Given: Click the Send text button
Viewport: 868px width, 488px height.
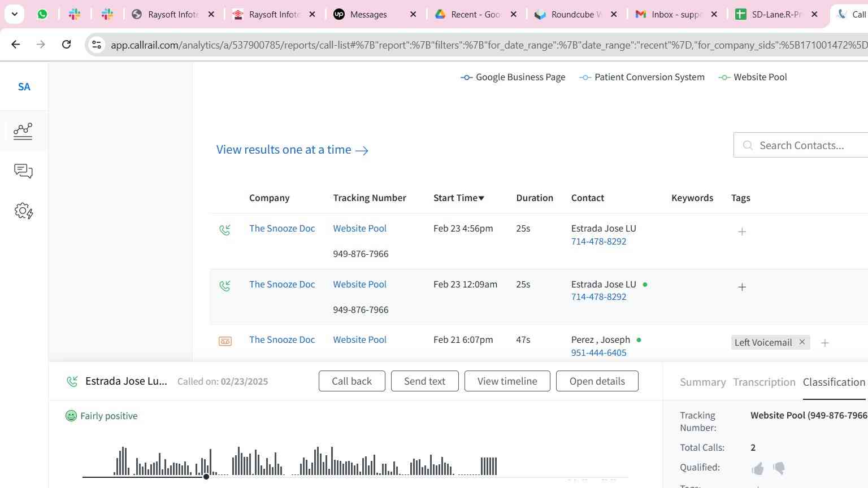Looking at the screenshot, I should pyautogui.click(x=424, y=381).
